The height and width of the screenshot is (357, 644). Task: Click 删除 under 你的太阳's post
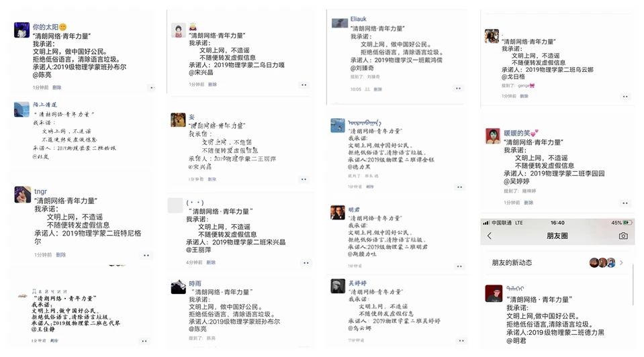(x=57, y=87)
